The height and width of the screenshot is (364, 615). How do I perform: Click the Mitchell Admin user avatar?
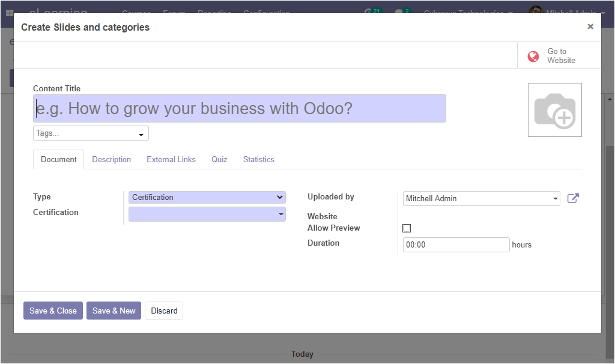535,10
